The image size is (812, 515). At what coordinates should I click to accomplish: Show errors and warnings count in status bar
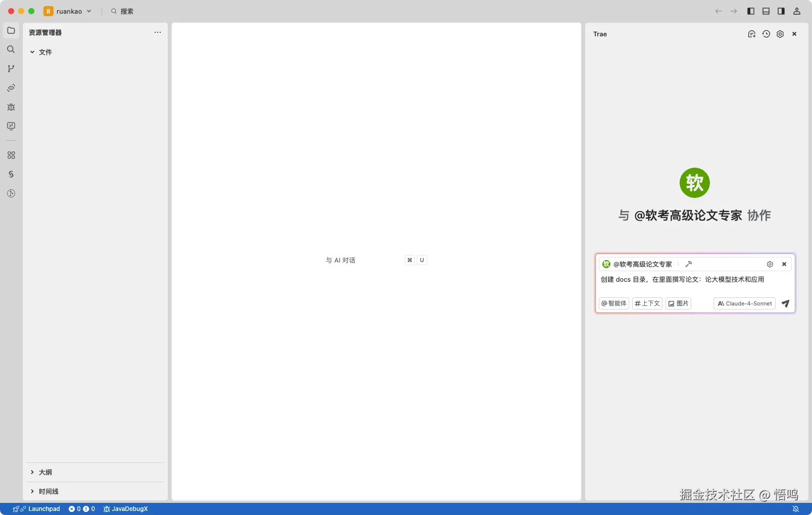point(82,509)
